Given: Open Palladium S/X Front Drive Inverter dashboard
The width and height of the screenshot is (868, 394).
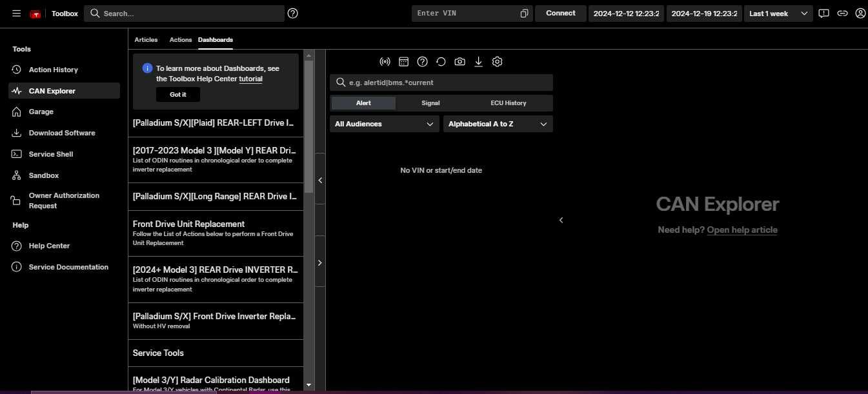Looking at the screenshot, I should [x=216, y=320].
